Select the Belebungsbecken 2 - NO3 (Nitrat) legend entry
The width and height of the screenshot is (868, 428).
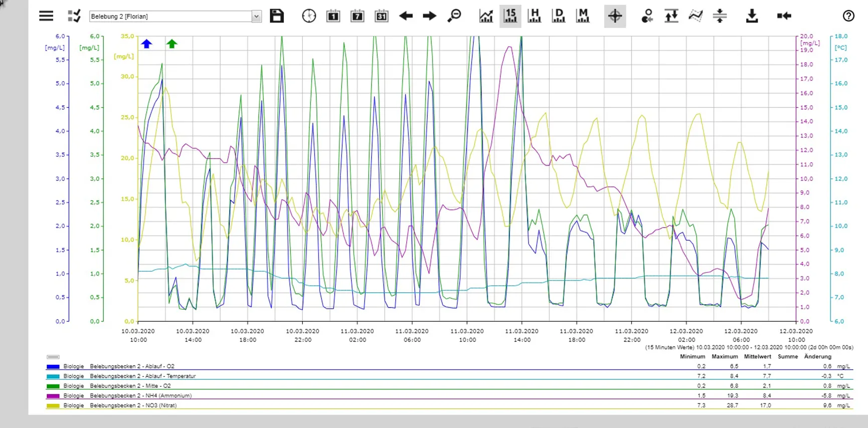click(x=133, y=405)
